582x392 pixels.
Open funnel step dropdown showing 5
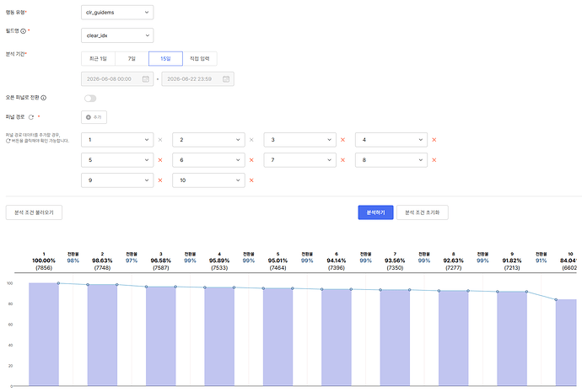(x=117, y=160)
